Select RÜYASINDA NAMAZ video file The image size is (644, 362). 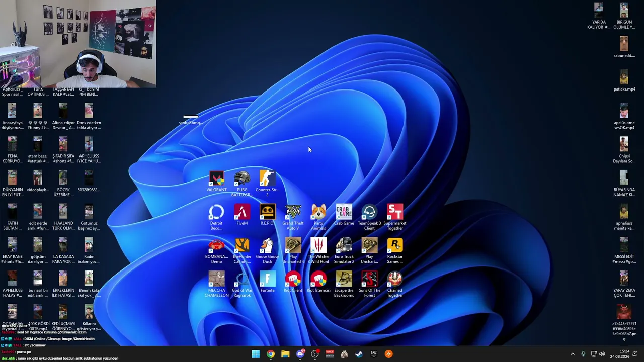624,184
